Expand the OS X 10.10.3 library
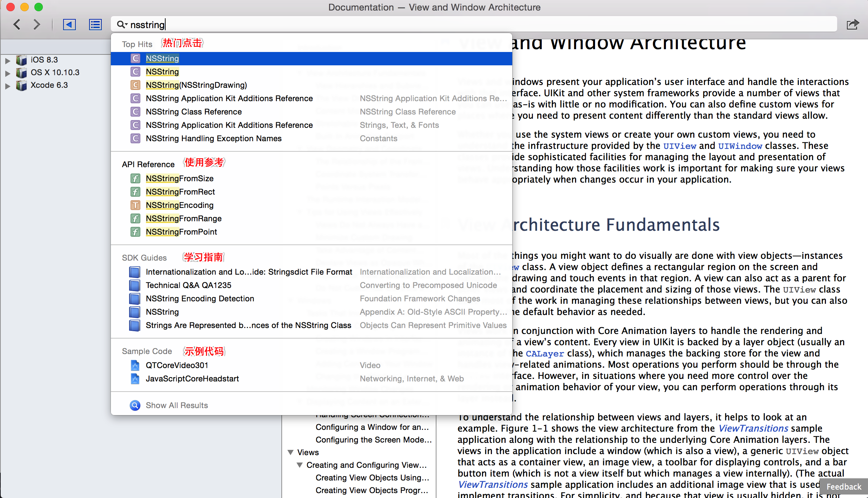 (x=7, y=73)
